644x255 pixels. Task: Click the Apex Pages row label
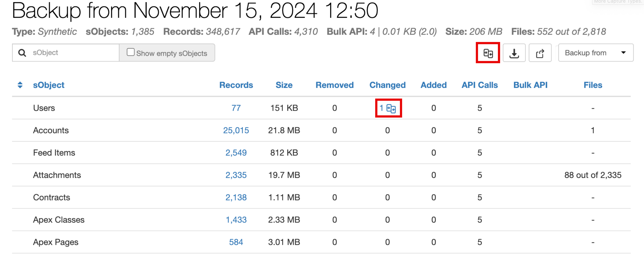click(56, 242)
